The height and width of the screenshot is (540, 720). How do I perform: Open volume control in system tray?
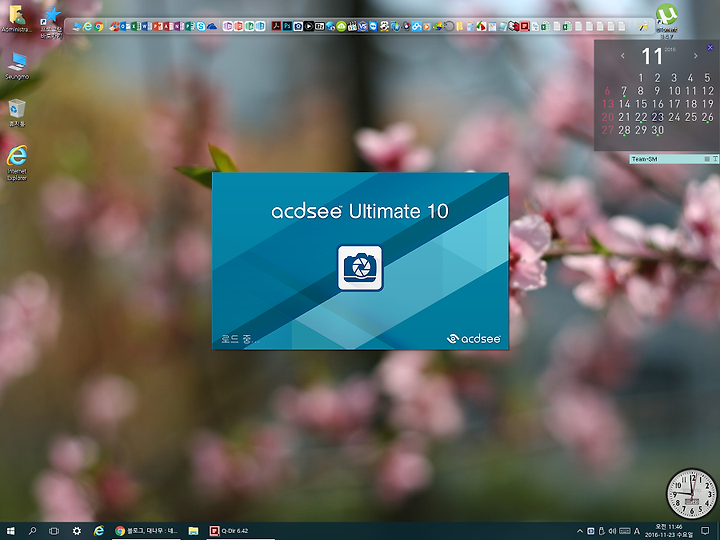click(613, 531)
